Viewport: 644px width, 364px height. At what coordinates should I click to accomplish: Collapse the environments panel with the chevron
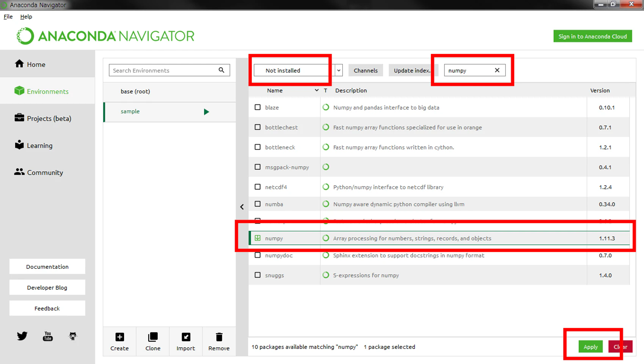[242, 207]
